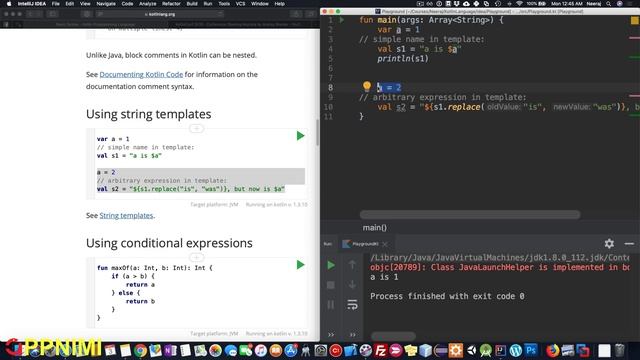The image size is (640, 360).
Task: Launch FileZilla from the Dock
Action: click(x=380, y=351)
